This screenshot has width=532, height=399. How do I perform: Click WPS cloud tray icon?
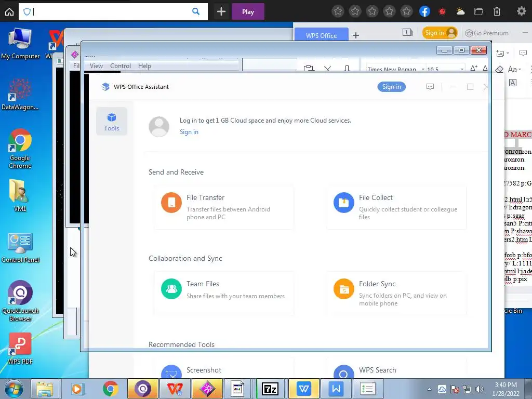click(x=442, y=389)
